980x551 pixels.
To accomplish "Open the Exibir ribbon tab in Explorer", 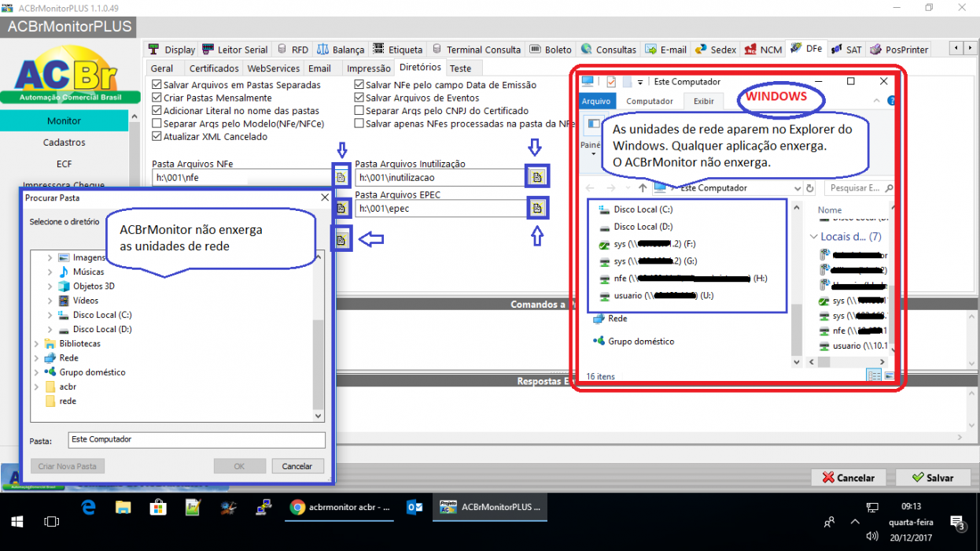I will tap(704, 101).
